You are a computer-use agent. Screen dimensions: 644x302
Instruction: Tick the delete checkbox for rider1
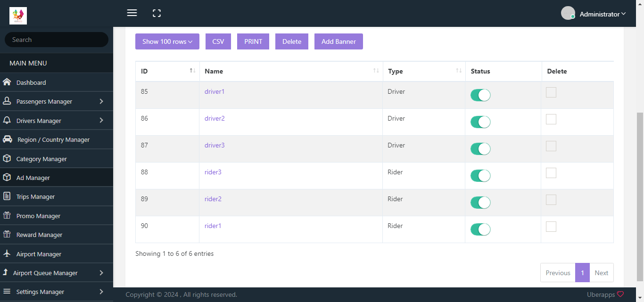click(x=551, y=227)
